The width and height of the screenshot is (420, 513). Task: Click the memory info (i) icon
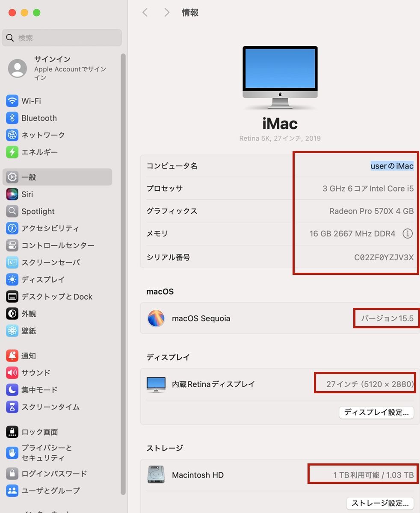[x=408, y=233]
